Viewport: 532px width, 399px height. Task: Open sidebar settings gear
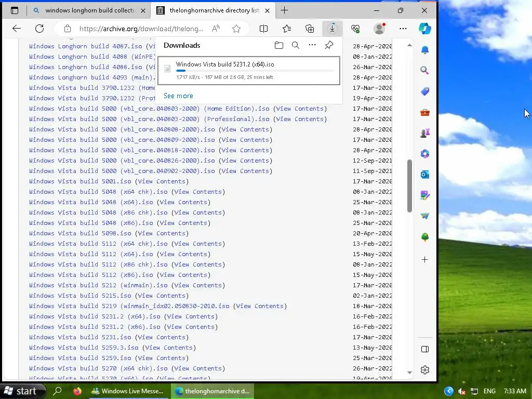point(425,370)
